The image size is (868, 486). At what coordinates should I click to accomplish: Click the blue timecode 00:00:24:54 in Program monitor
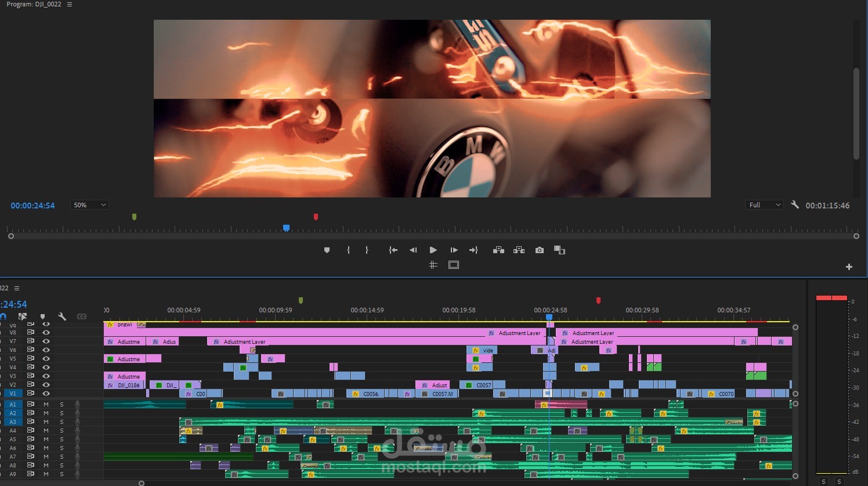[x=32, y=206]
